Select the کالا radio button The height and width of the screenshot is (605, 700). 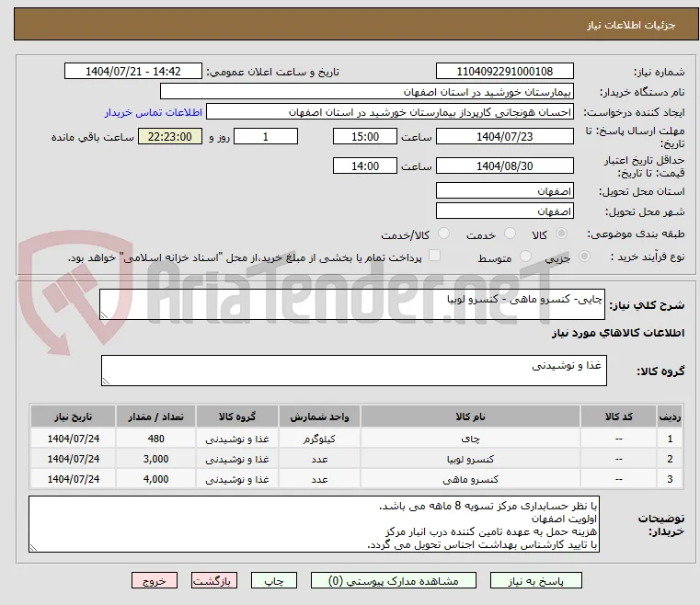[562, 234]
